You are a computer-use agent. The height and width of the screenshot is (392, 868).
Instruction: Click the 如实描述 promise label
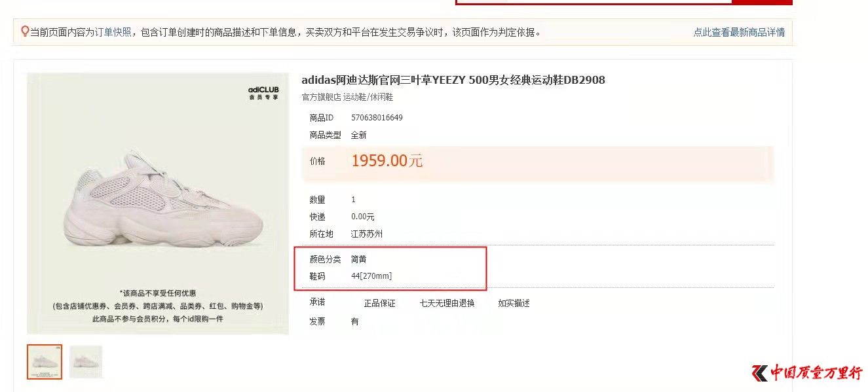pyautogui.click(x=514, y=304)
